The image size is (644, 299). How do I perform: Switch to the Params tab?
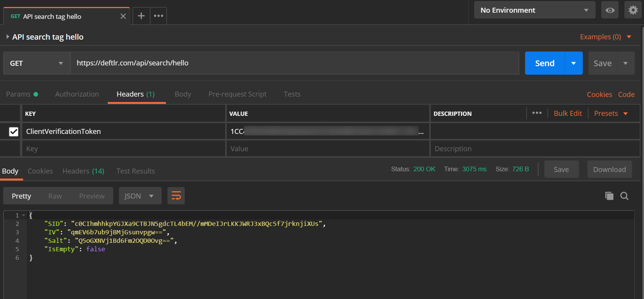22,94
